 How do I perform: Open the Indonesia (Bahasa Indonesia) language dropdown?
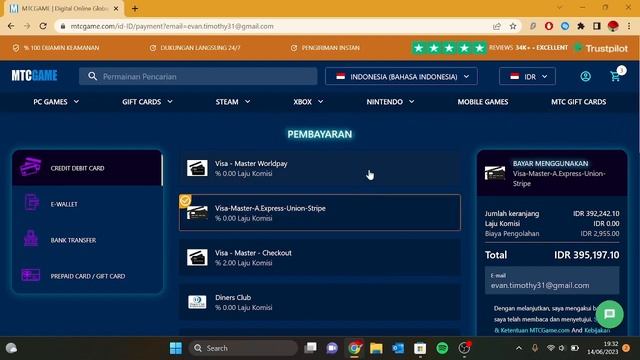tap(401, 76)
